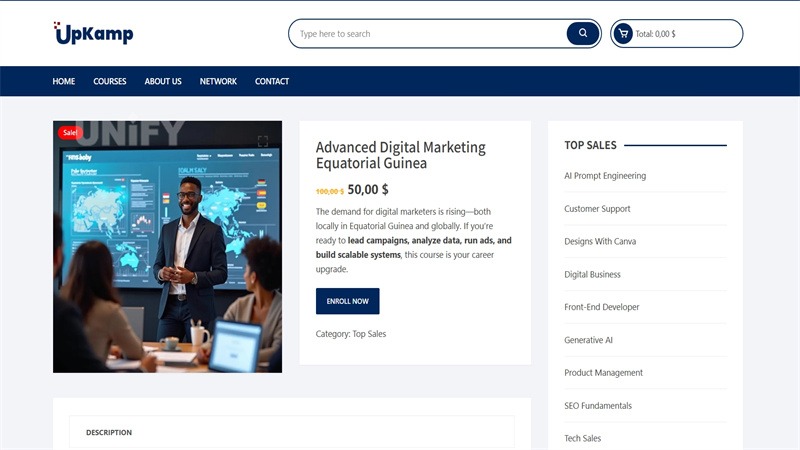Click the magnifier search button

[583, 33]
